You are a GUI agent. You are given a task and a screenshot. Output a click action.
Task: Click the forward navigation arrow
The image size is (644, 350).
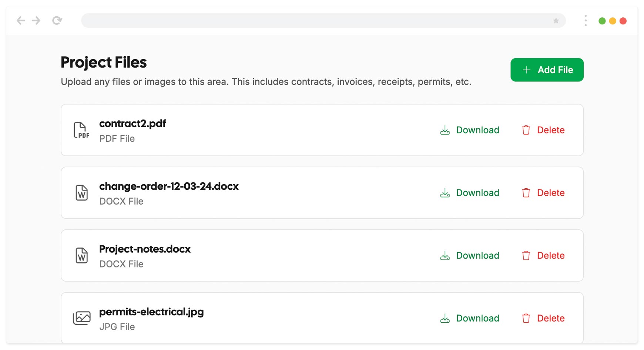coord(36,20)
